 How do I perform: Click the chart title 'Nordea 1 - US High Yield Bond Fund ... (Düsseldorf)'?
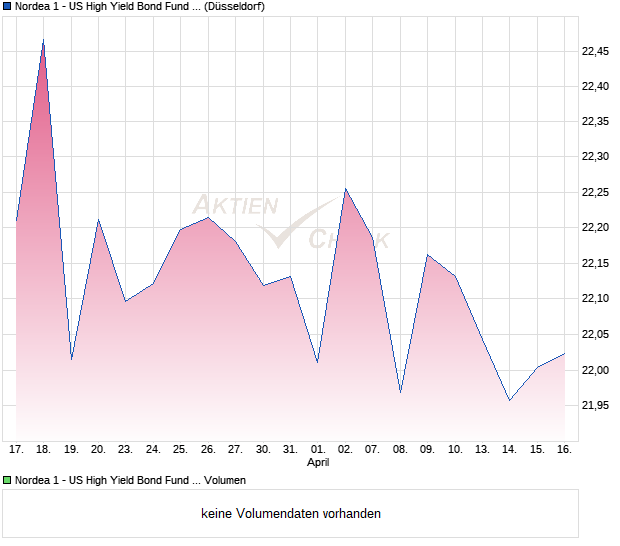pyautogui.click(x=140, y=6)
